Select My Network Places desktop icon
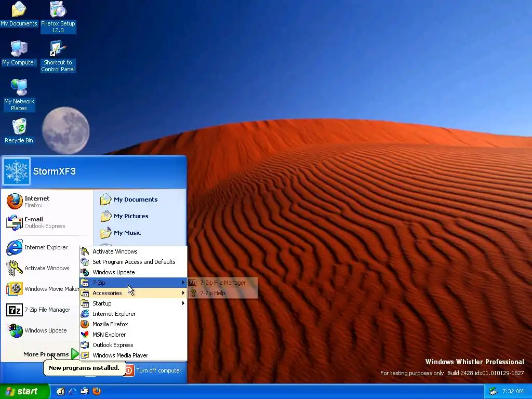This screenshot has height=399, width=532. (19, 95)
